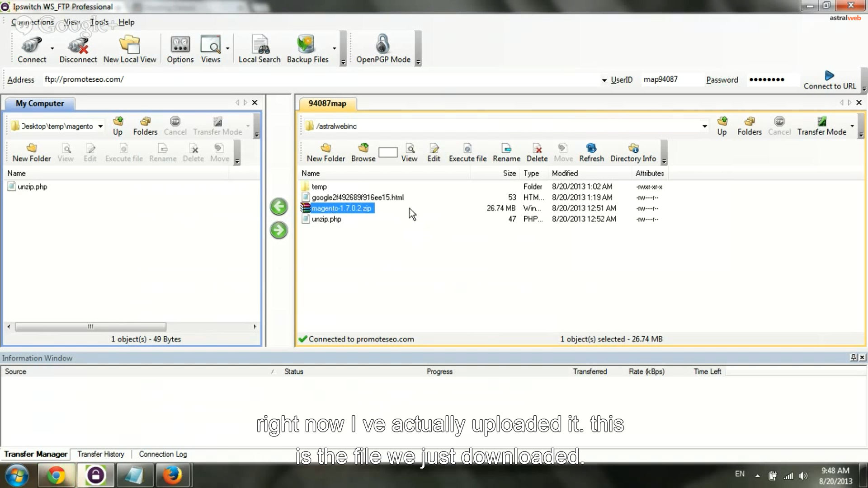
Task: Open a New Local View
Action: 130,50
